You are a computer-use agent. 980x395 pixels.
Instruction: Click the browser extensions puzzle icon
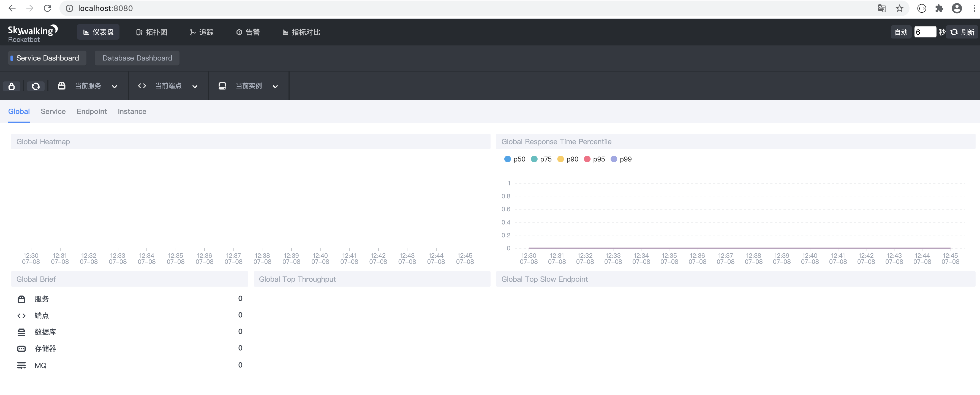pos(939,8)
